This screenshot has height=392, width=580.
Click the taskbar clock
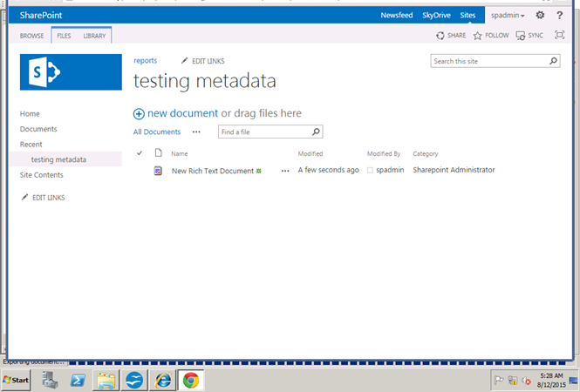click(551, 380)
